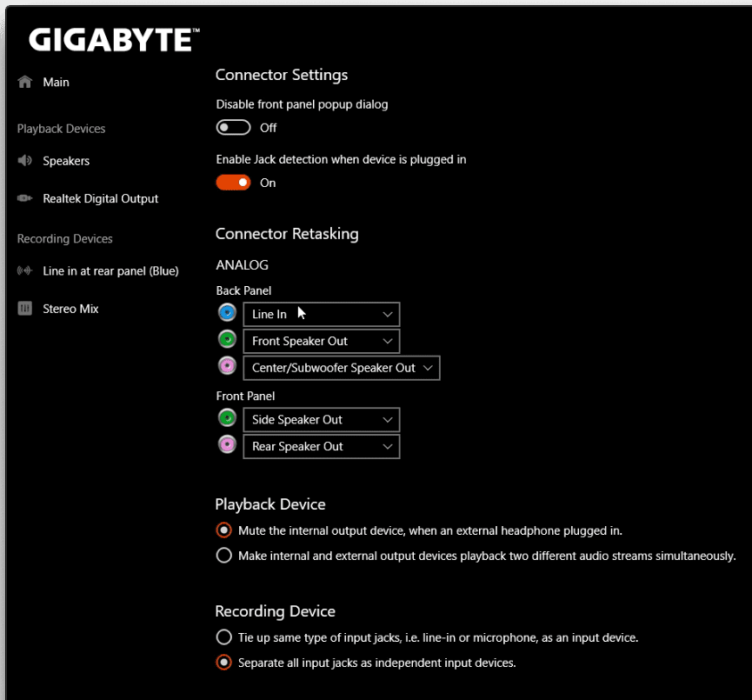Choose Tie up same type input jacks
The image size is (752, 700).
point(224,637)
